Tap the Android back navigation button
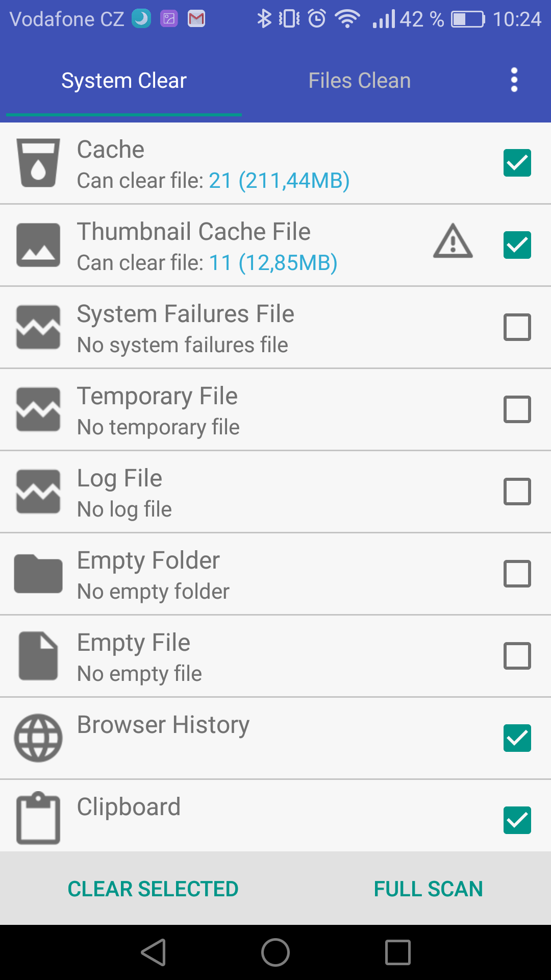The height and width of the screenshot is (980, 551). 154,952
